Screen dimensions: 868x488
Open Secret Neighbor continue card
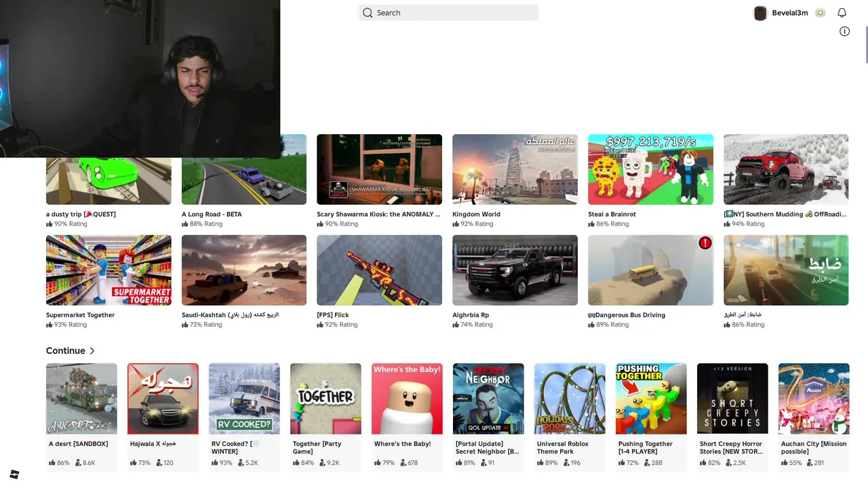click(488, 417)
